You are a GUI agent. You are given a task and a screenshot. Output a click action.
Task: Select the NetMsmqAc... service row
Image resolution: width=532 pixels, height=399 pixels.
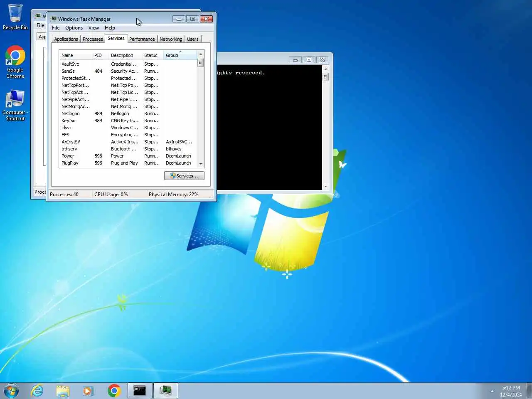128,106
